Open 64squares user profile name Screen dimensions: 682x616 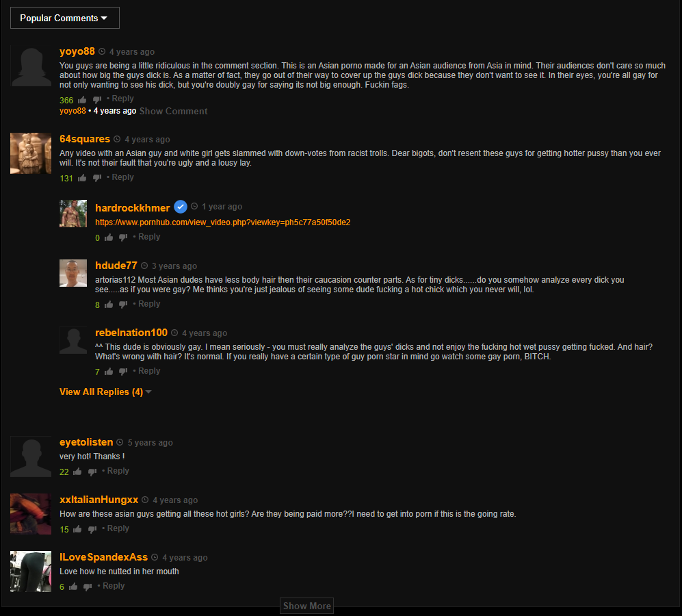[x=85, y=139]
